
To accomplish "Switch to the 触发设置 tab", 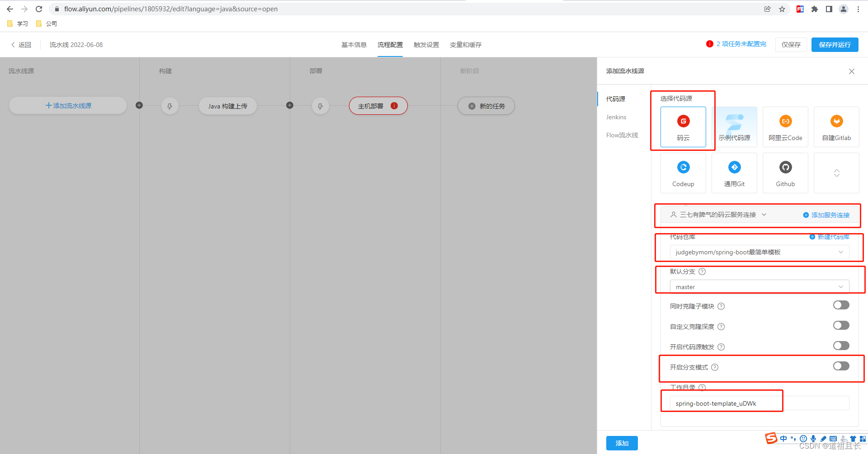I will click(x=426, y=45).
